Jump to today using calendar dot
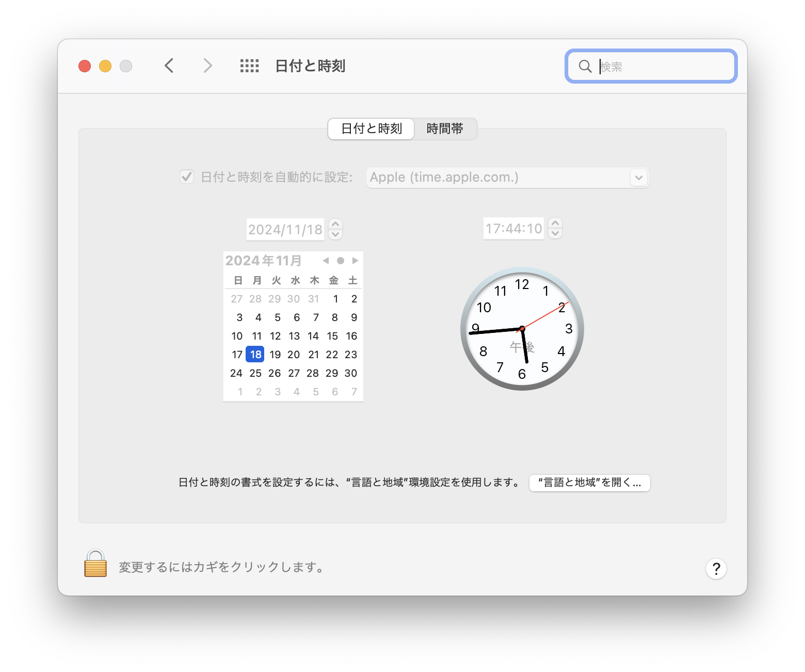805x672 pixels. point(341,261)
